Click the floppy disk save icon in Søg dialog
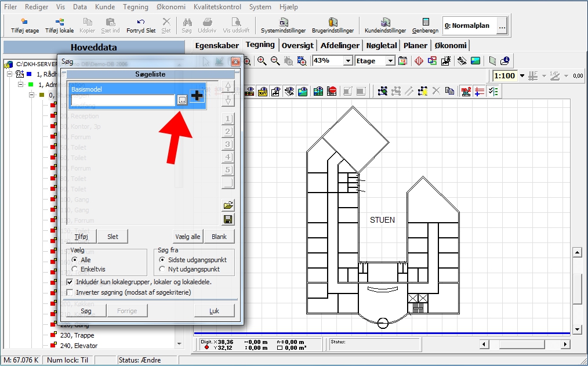 pyautogui.click(x=228, y=219)
